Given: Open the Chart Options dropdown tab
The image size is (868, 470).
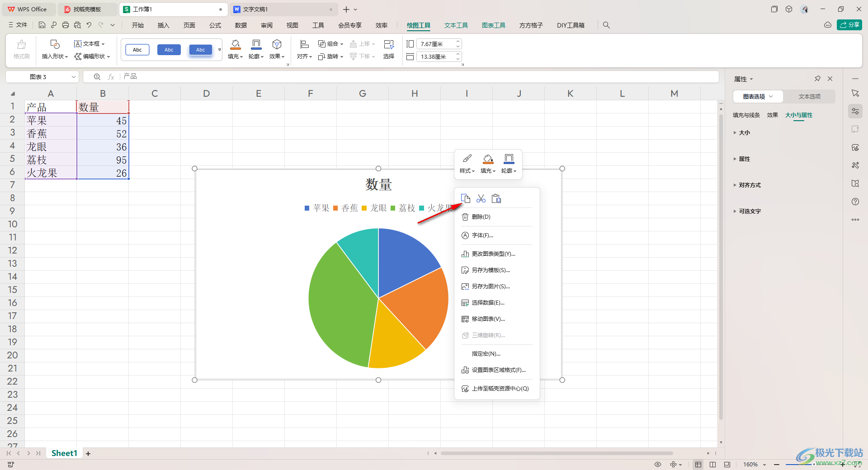Looking at the screenshot, I should coord(758,96).
